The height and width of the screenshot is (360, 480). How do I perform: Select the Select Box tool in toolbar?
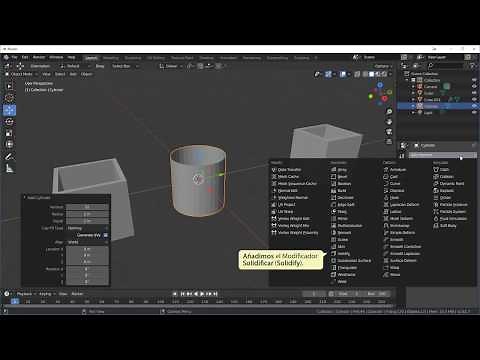tap(9, 87)
